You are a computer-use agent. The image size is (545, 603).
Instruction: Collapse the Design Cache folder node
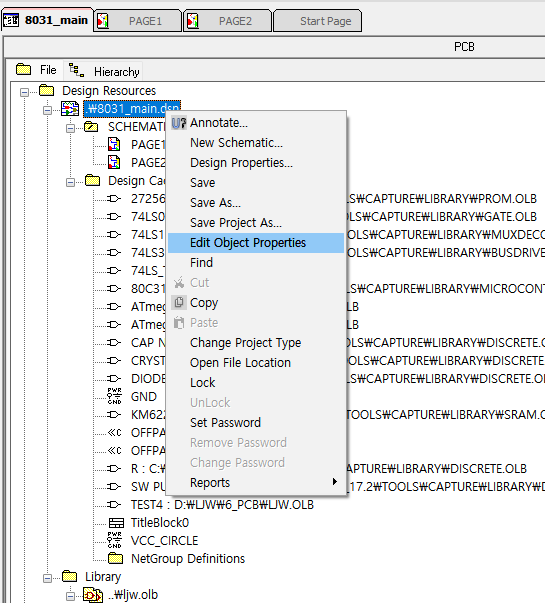click(x=70, y=182)
